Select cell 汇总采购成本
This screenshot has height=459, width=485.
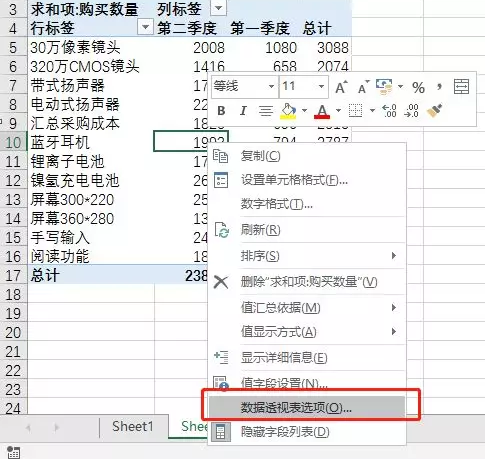click(x=91, y=123)
